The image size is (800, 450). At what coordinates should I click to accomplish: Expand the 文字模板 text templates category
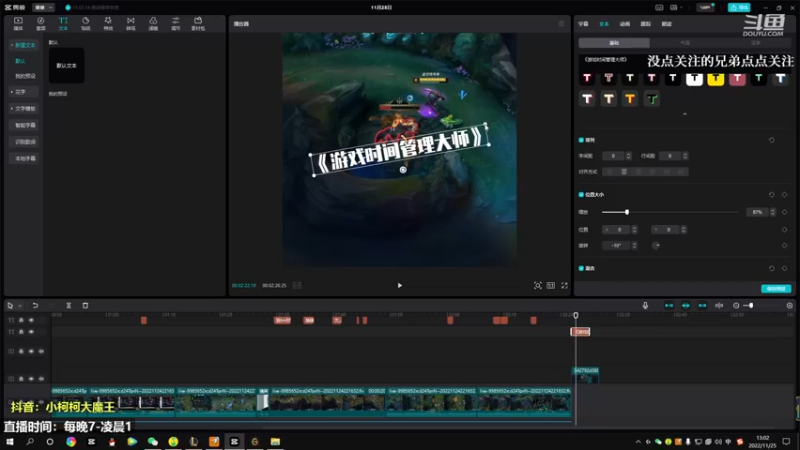(23, 109)
